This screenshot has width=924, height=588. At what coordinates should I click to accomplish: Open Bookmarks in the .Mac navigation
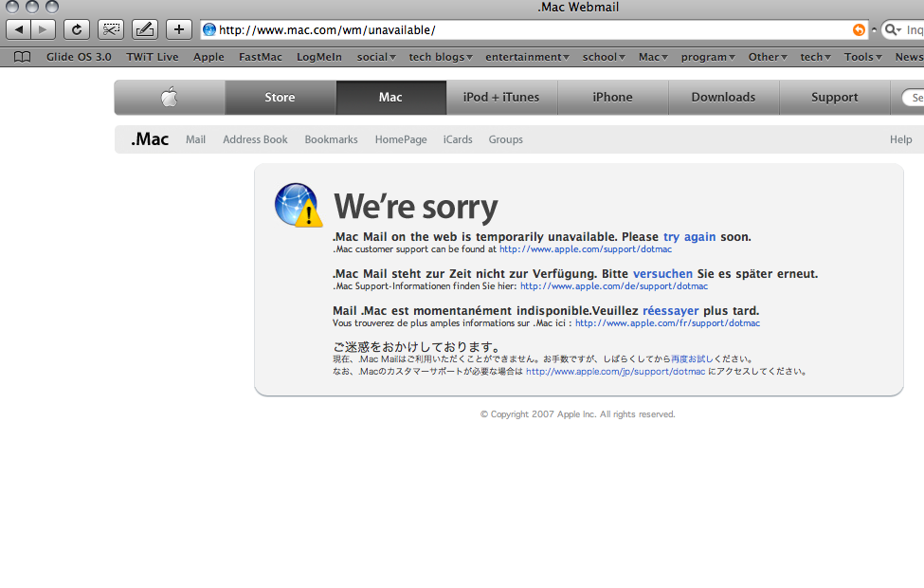click(x=331, y=139)
